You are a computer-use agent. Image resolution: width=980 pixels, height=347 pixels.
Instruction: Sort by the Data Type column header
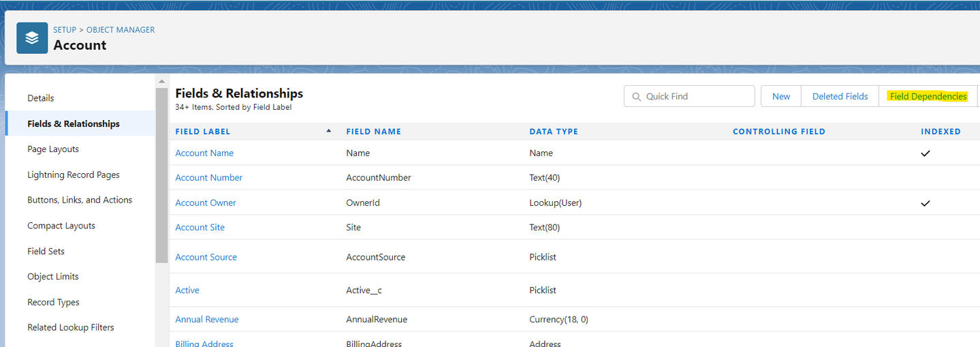[553, 132]
